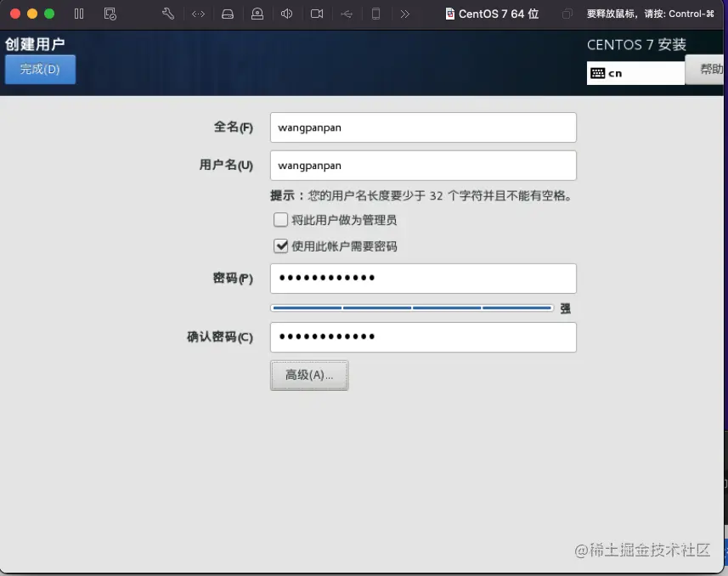This screenshot has height=576, width=728.
Task: Click the keyboard layout icon
Action: point(597,73)
